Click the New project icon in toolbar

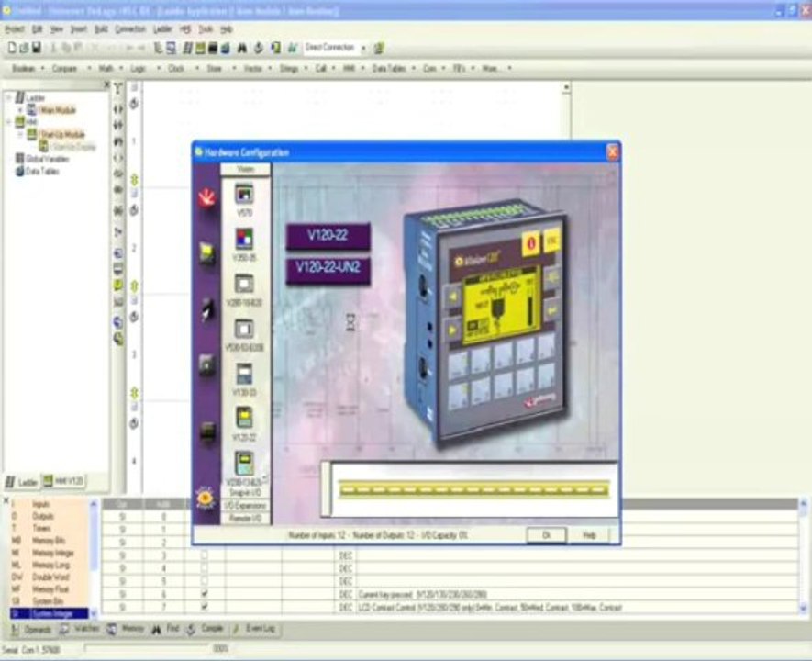tap(12, 48)
